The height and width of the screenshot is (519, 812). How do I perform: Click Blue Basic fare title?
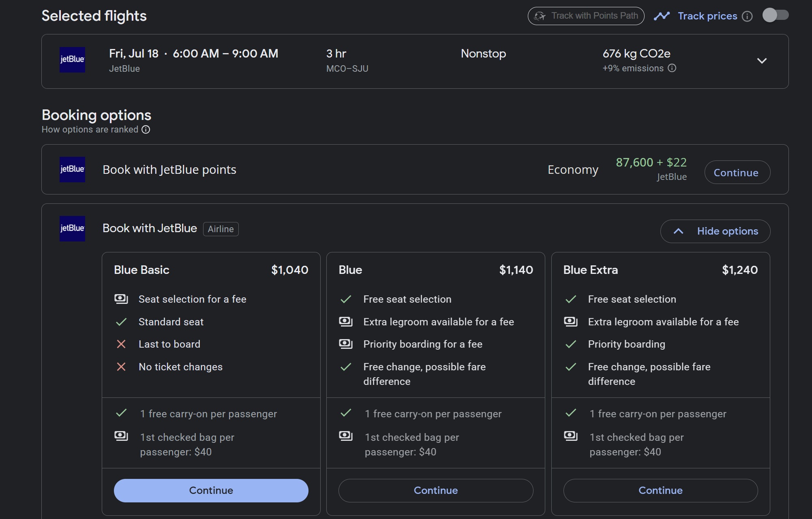[141, 270]
